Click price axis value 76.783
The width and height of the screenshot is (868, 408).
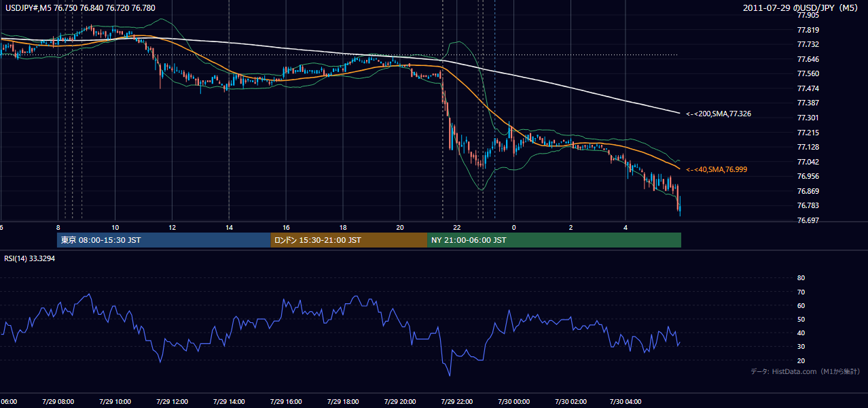[808, 205]
